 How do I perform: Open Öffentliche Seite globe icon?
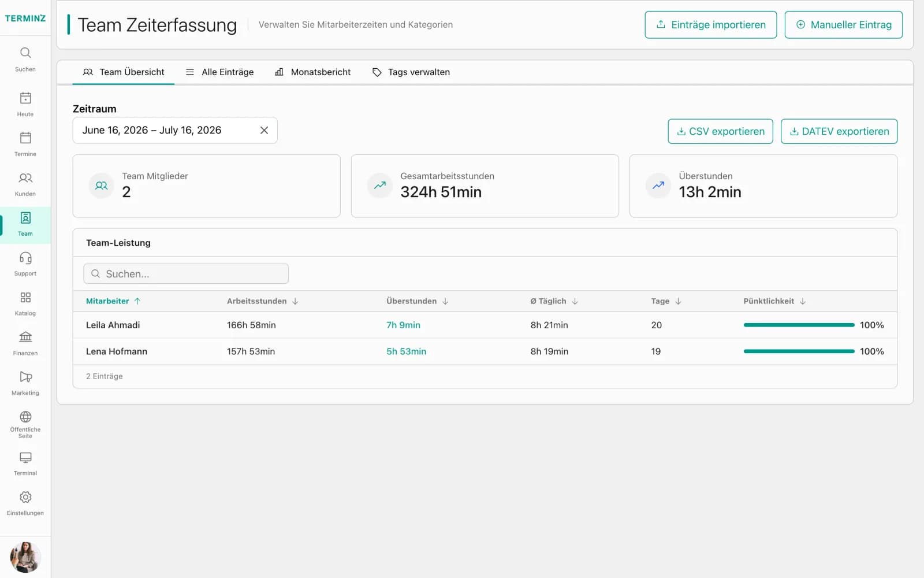(x=25, y=417)
